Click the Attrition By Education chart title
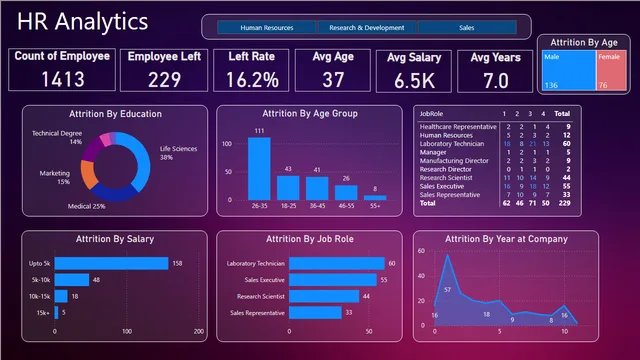The image size is (640, 360). tap(115, 114)
